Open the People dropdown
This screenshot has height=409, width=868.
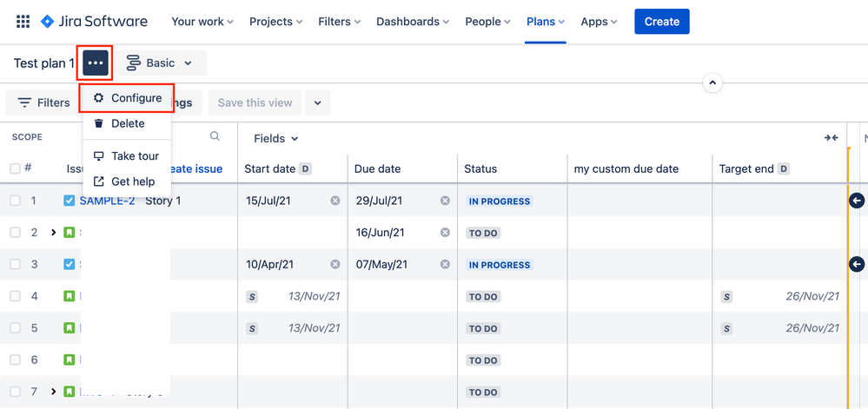click(x=487, y=22)
